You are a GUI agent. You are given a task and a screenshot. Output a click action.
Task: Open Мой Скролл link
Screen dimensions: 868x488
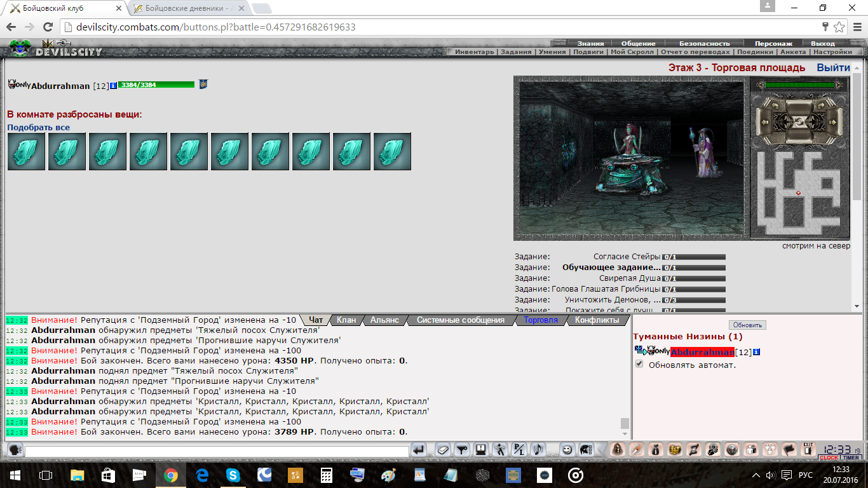pyautogui.click(x=632, y=52)
